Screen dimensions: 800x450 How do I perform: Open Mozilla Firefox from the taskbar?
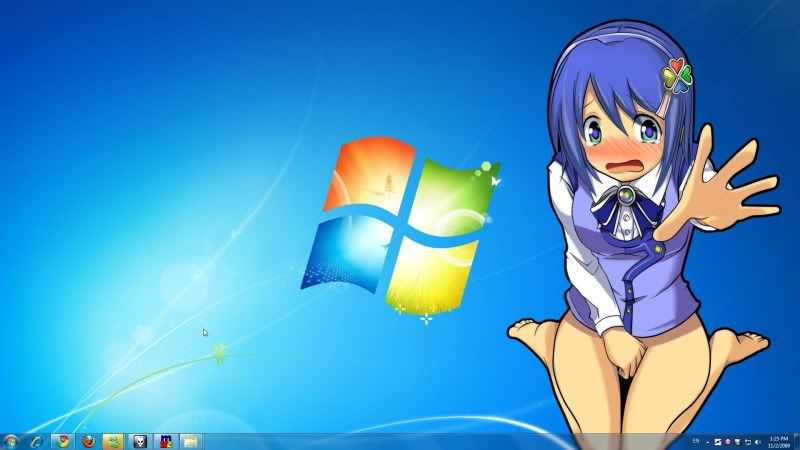[88, 441]
